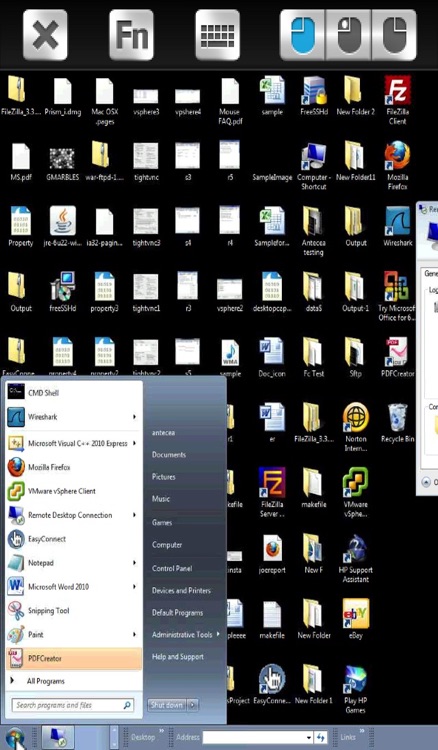Click the Address bar go button in taskbar
This screenshot has width=438, height=750.
tap(320, 738)
